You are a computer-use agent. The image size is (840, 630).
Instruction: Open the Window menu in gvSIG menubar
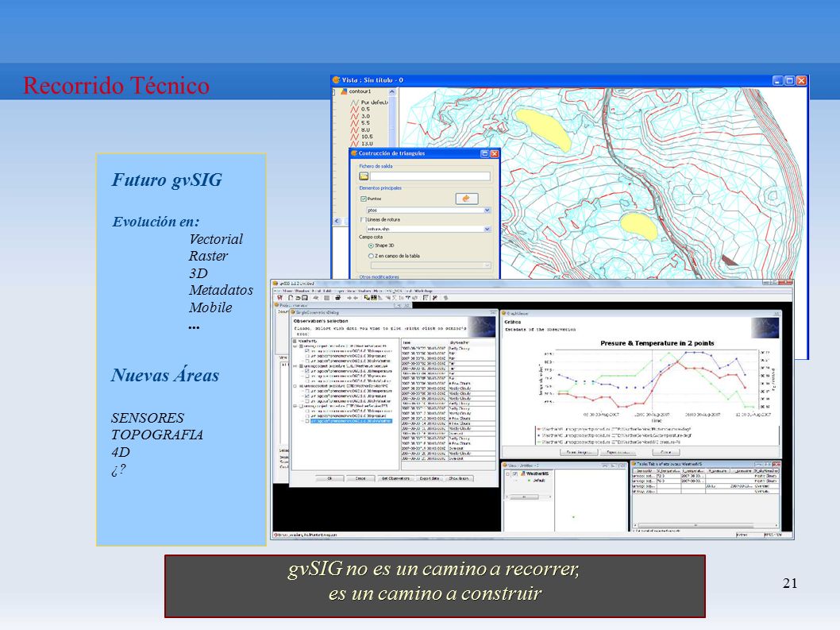point(302,291)
